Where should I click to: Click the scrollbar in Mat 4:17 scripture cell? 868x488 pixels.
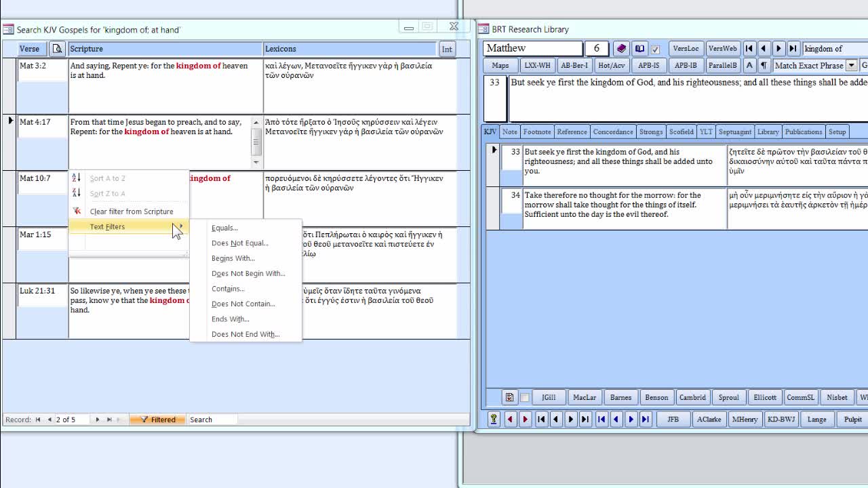pos(256,142)
